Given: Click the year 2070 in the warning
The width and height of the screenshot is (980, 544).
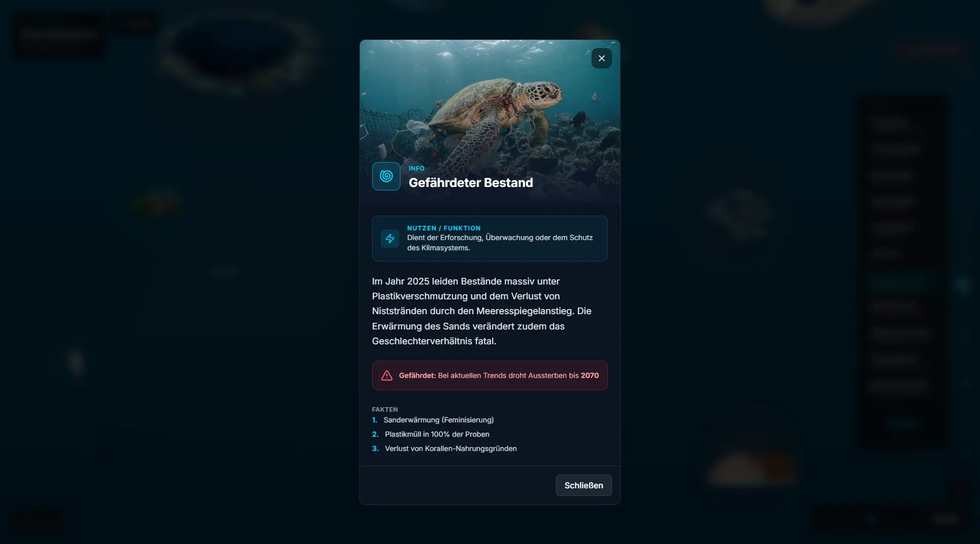Looking at the screenshot, I should tap(590, 375).
